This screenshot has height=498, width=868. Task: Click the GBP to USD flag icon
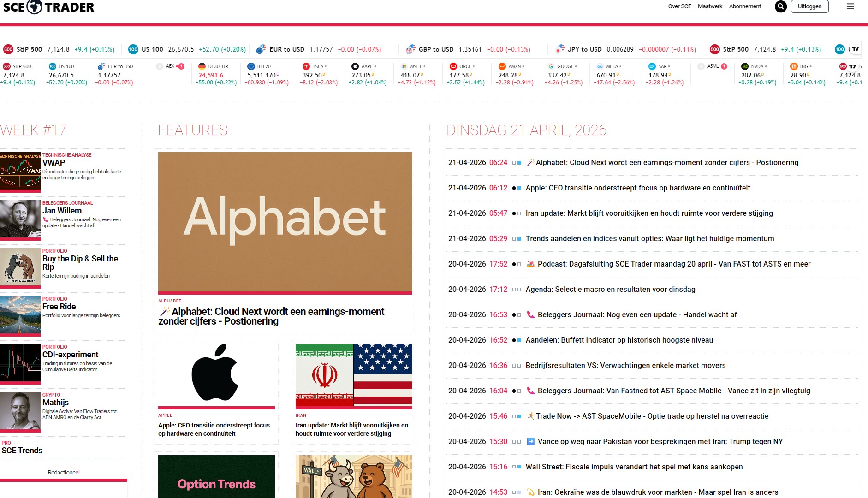pyautogui.click(x=410, y=49)
